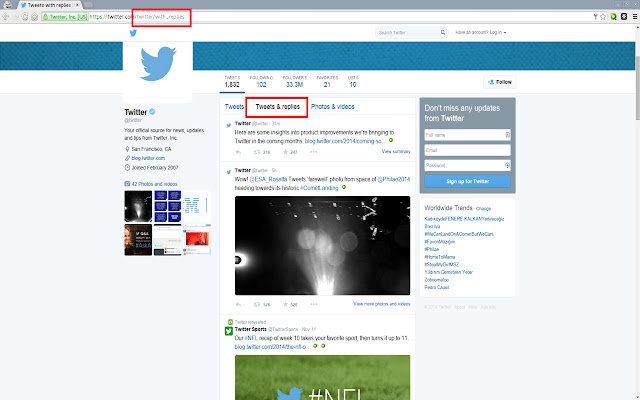Image resolution: width=640 pixels, height=400 pixels.
Task: Click black extension icon in browser toolbar
Action: (624, 17)
